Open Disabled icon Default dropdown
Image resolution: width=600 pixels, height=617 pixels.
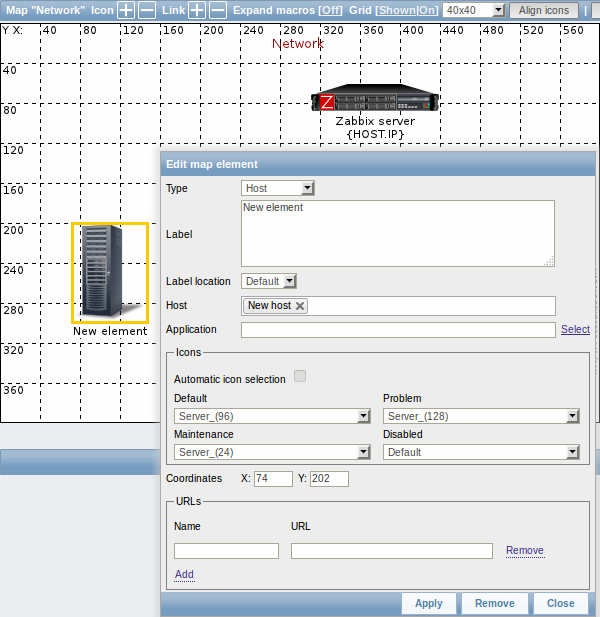pos(481,452)
